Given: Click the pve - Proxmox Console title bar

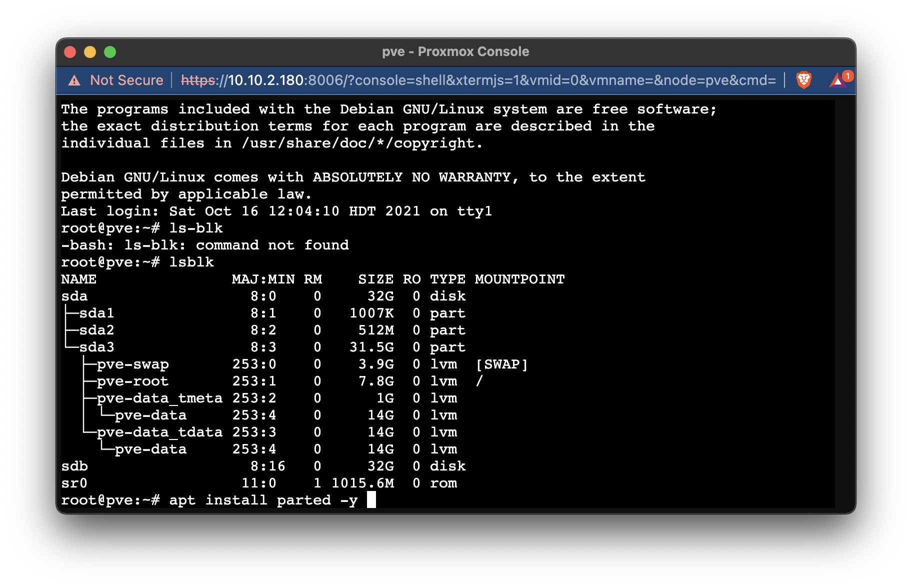Looking at the screenshot, I should (456, 51).
